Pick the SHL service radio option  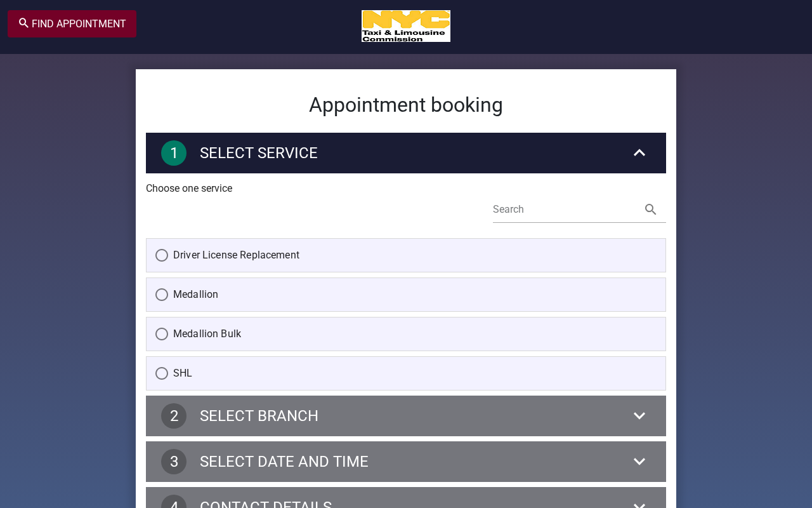162,373
